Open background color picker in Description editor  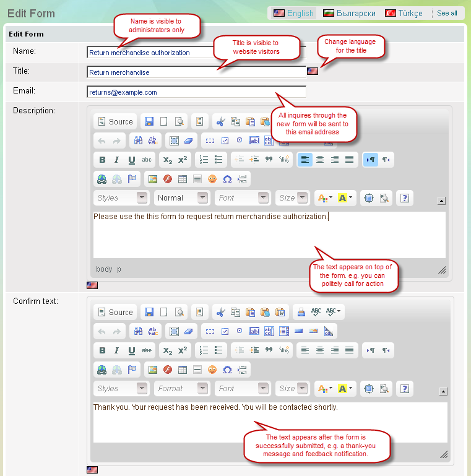(x=345, y=198)
